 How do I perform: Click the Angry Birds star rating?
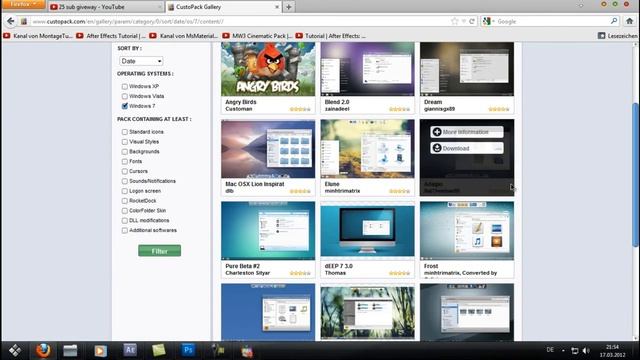point(300,109)
